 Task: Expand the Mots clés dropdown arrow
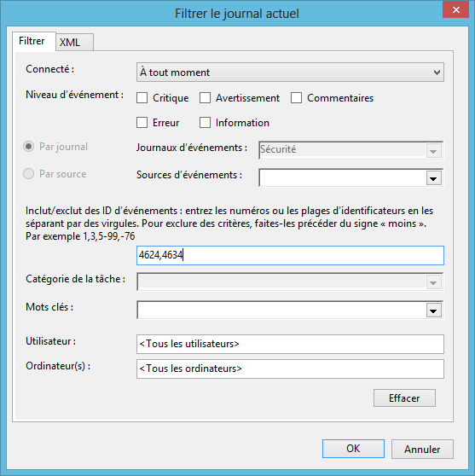pos(433,311)
